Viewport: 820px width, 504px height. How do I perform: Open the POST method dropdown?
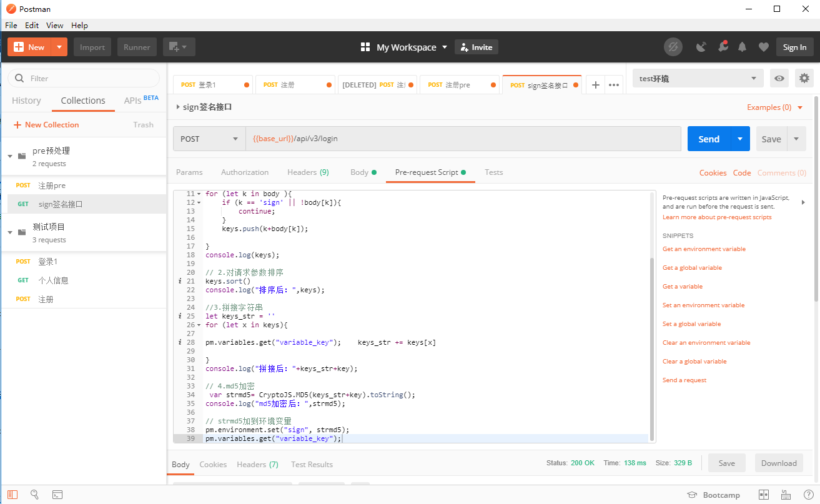[x=209, y=139]
